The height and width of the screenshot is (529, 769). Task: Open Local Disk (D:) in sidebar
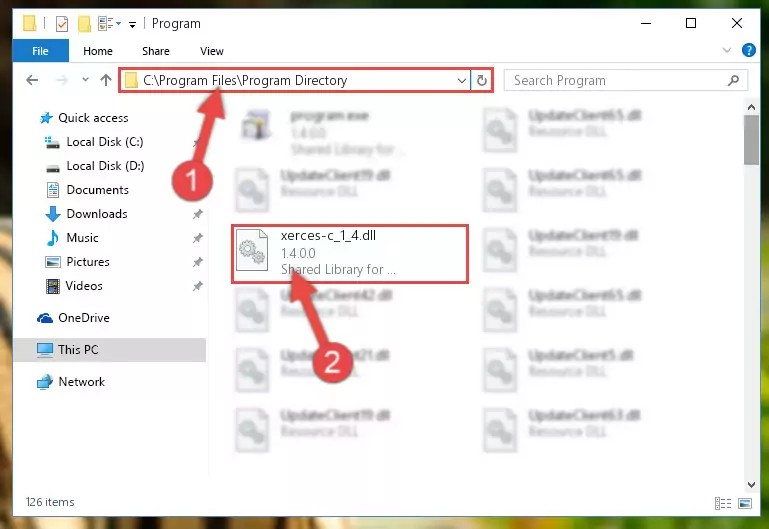(105, 166)
